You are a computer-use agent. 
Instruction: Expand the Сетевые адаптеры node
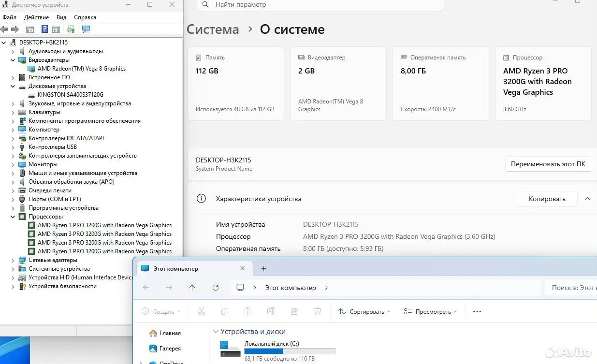pos(13,260)
